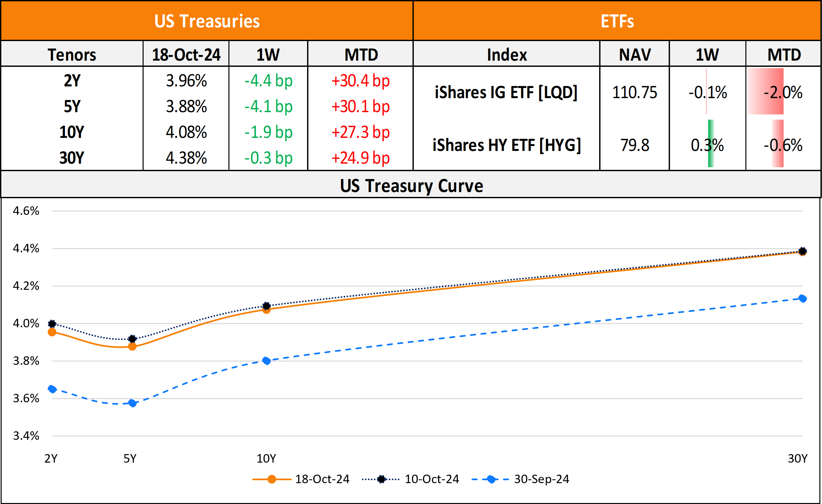Click the blue 30-Sep-24 legend marker
Screen dimensions: 822x504
tap(491, 479)
